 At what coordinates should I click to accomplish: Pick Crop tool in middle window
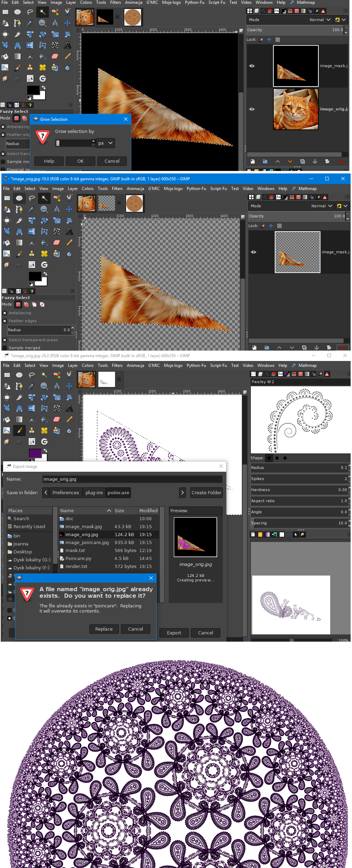tap(19, 220)
